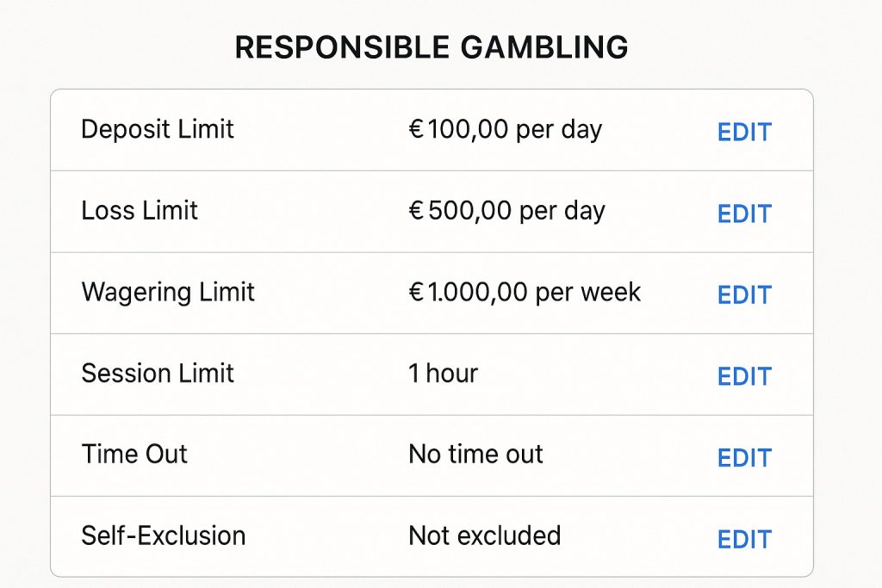Edit the Time Out setting
The width and height of the screenshot is (882, 588).
743,457
